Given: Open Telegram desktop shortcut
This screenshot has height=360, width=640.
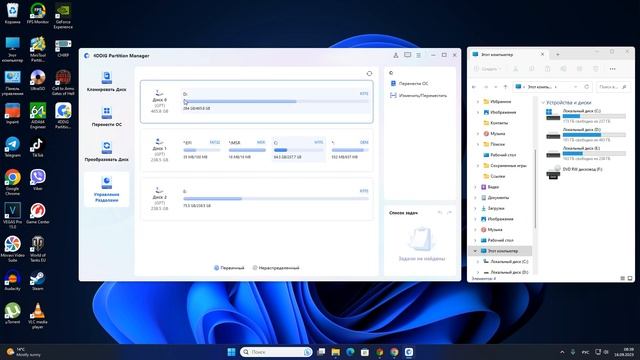Looking at the screenshot, I should click(x=12, y=147).
